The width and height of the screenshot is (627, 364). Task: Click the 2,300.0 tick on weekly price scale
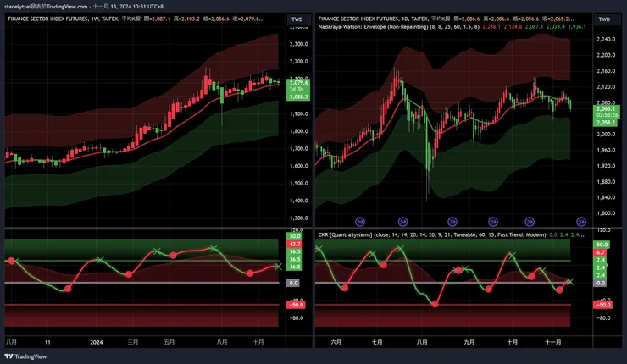[x=299, y=44]
